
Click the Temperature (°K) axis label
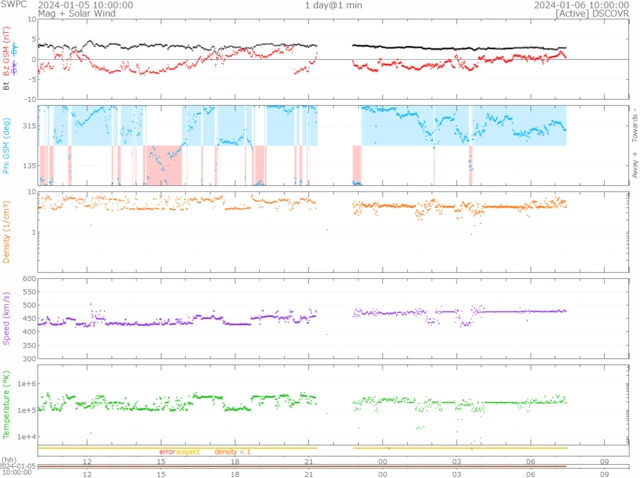7,405
